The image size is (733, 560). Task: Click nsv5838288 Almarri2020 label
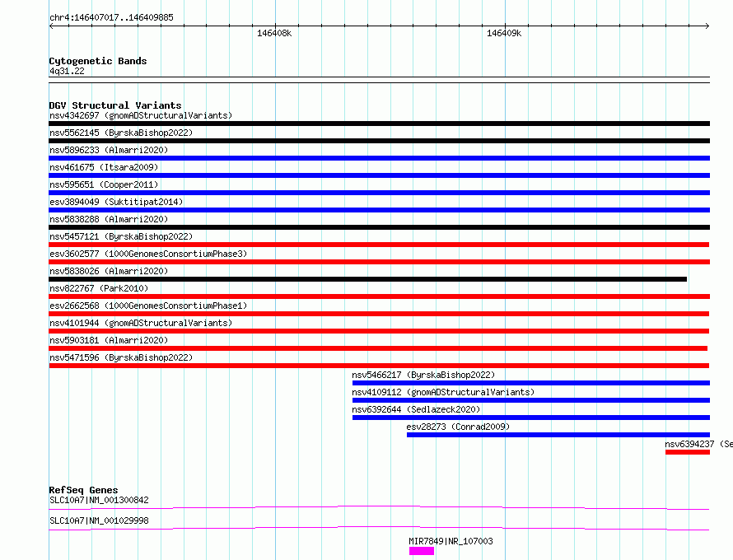point(109,219)
